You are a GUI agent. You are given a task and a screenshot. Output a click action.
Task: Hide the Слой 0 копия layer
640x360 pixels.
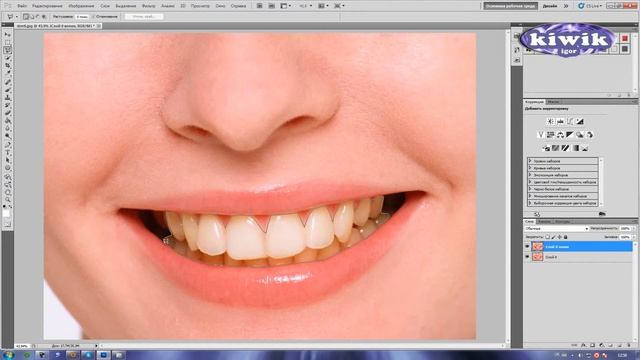click(x=527, y=247)
